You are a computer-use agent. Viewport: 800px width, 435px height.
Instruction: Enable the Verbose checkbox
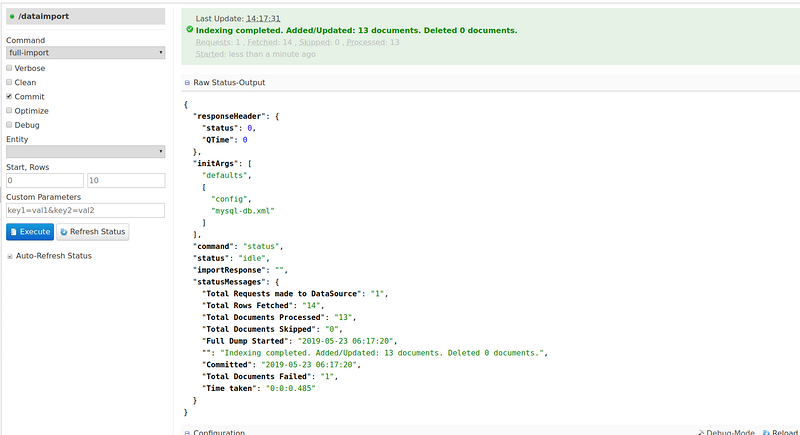pos(9,68)
